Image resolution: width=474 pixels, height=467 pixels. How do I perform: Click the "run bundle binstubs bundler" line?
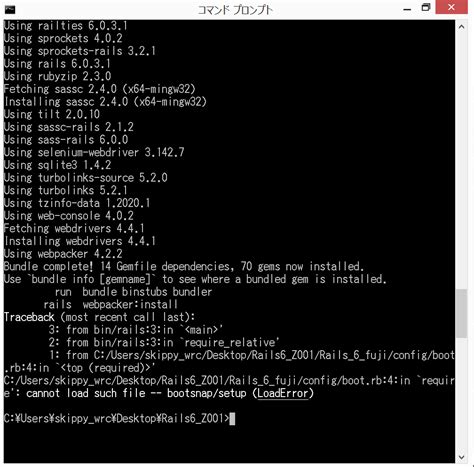(133, 292)
